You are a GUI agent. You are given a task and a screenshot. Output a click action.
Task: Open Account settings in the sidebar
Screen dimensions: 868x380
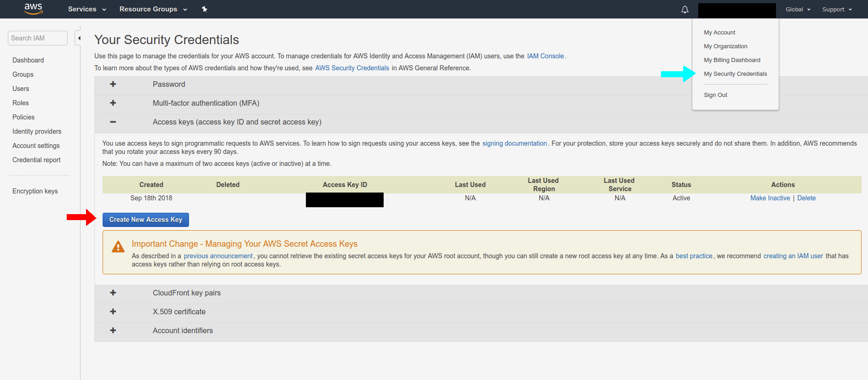(x=36, y=146)
